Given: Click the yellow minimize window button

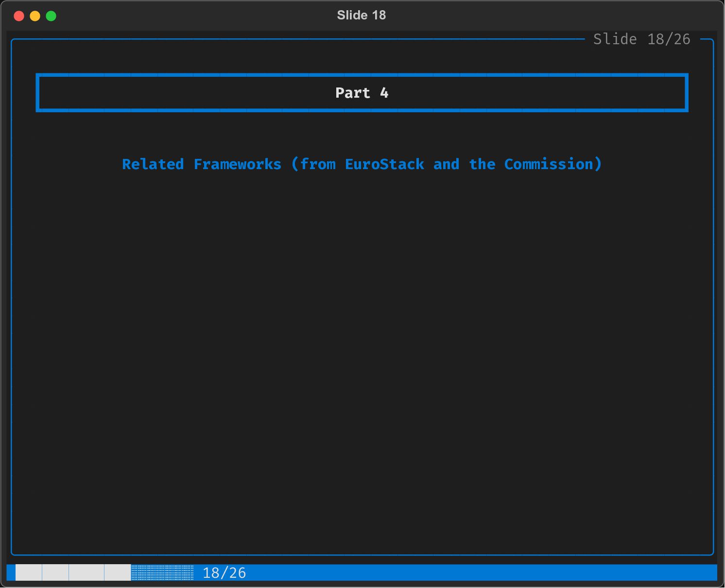Looking at the screenshot, I should click(35, 16).
